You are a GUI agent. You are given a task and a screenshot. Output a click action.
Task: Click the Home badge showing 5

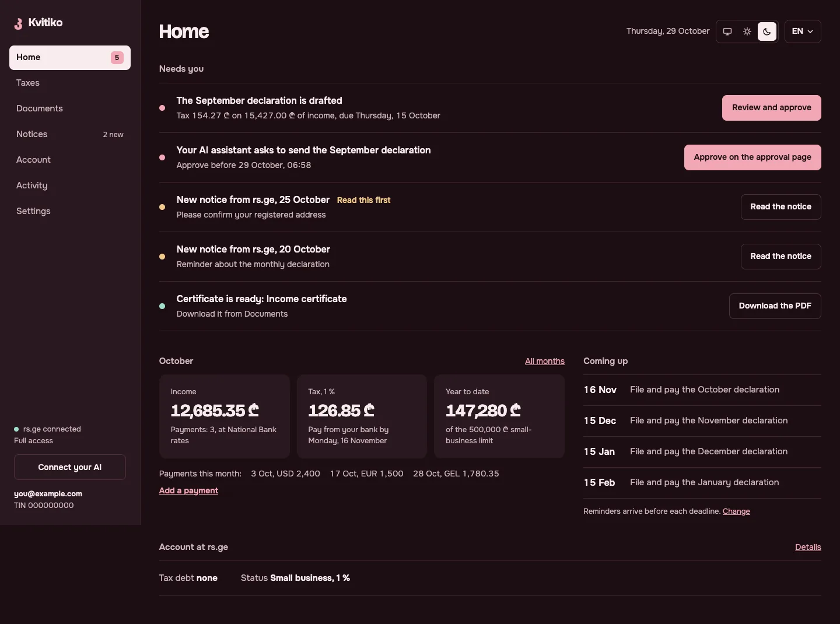(117, 58)
